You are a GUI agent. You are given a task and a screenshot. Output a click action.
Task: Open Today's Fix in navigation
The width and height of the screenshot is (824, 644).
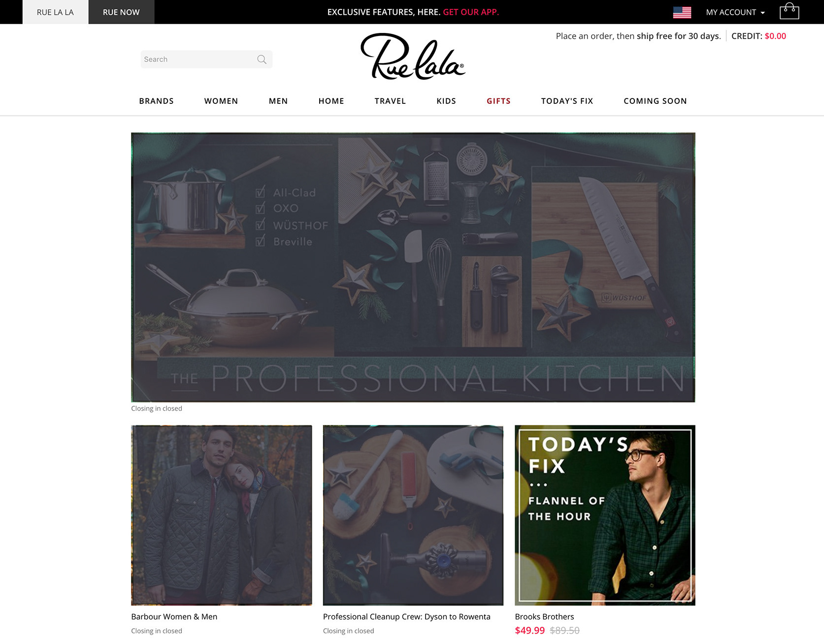coord(567,101)
